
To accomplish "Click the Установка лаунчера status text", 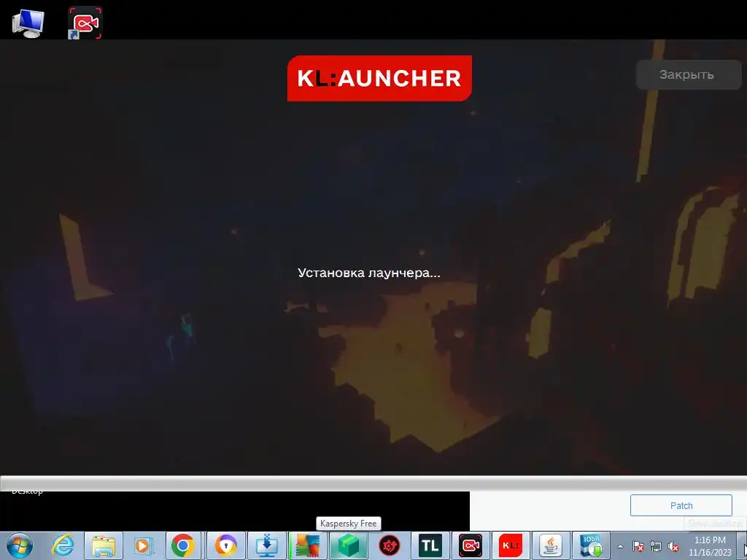I will click(x=368, y=273).
